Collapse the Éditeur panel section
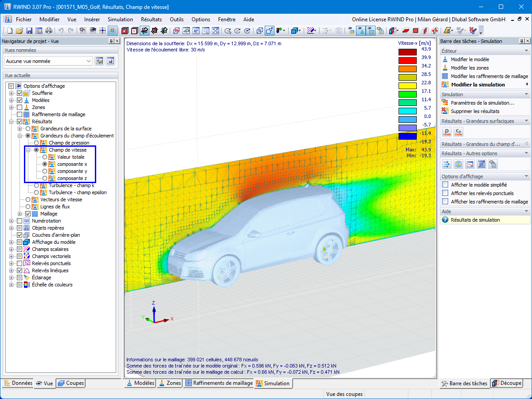532x399 pixels. (x=526, y=51)
